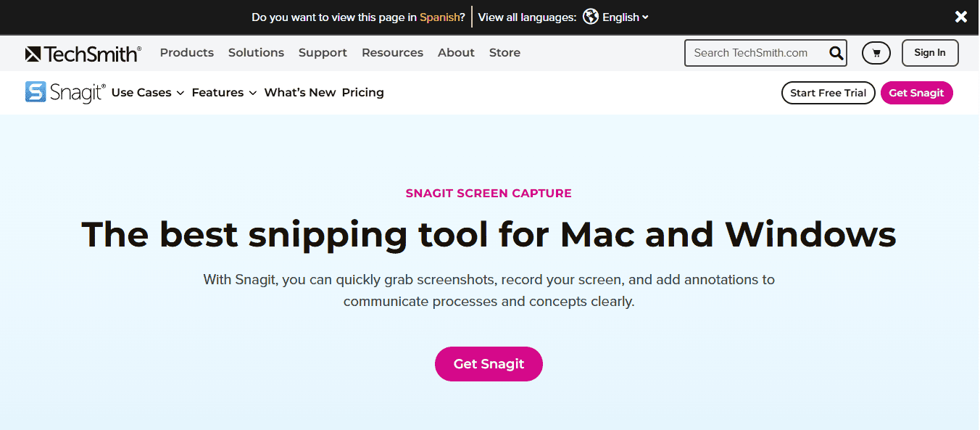Expand the Use Cases menu
The height and width of the screenshot is (430, 980).
click(148, 93)
